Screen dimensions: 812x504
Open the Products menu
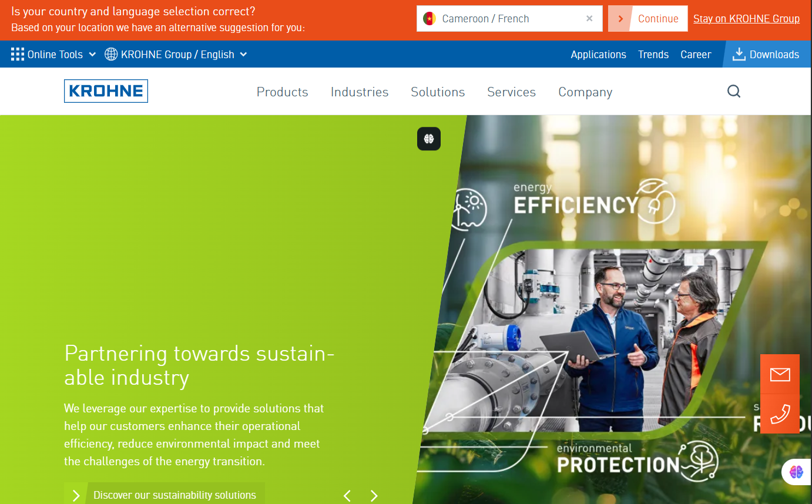[x=282, y=92]
